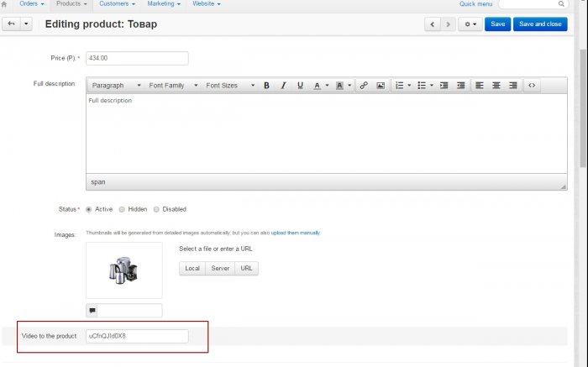
Task: Click the page vertical scrollbar
Action: tap(583, 108)
